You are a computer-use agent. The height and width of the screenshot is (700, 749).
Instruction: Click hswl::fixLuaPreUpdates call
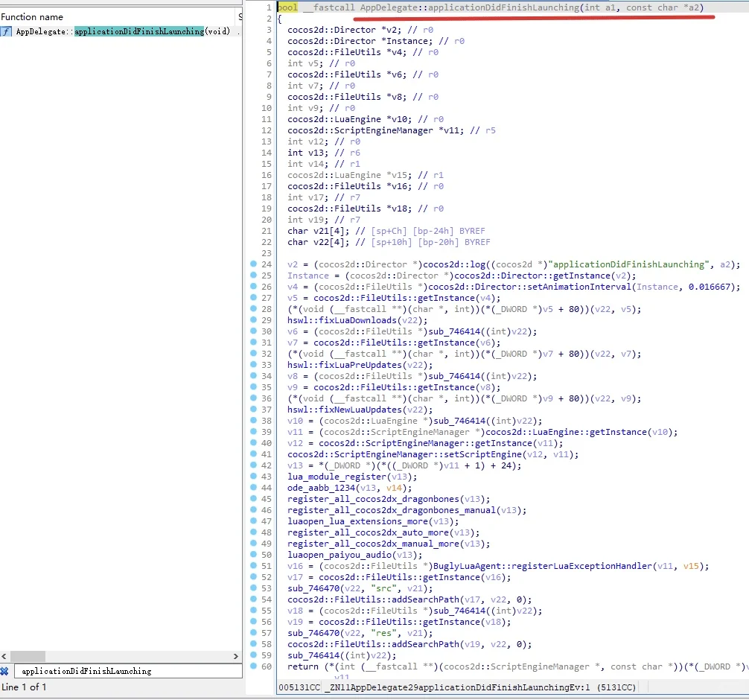point(345,365)
